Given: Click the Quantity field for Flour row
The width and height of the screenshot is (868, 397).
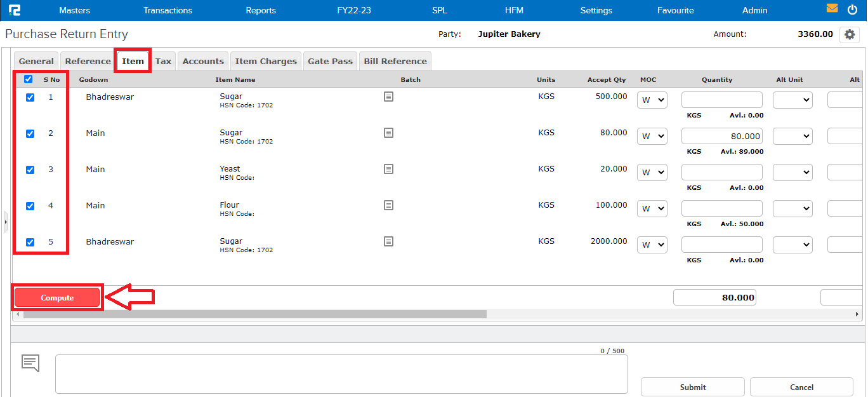Looking at the screenshot, I should coord(721,208).
